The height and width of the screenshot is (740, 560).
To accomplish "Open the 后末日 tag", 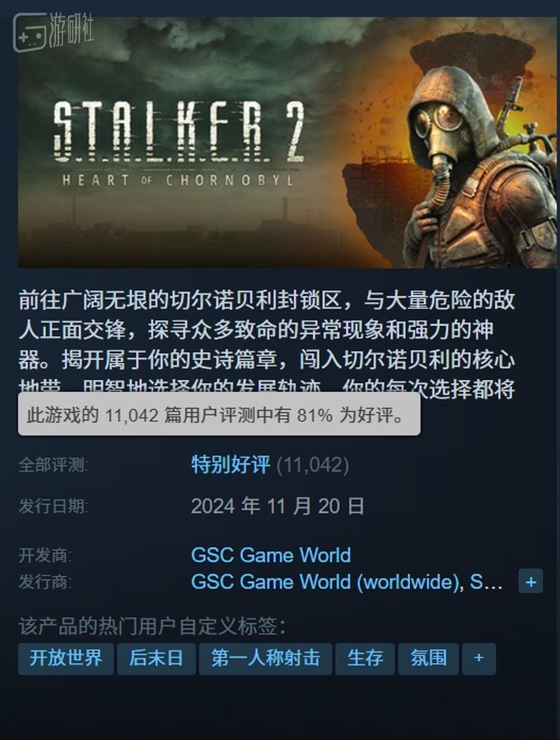I will pyautogui.click(x=156, y=659).
